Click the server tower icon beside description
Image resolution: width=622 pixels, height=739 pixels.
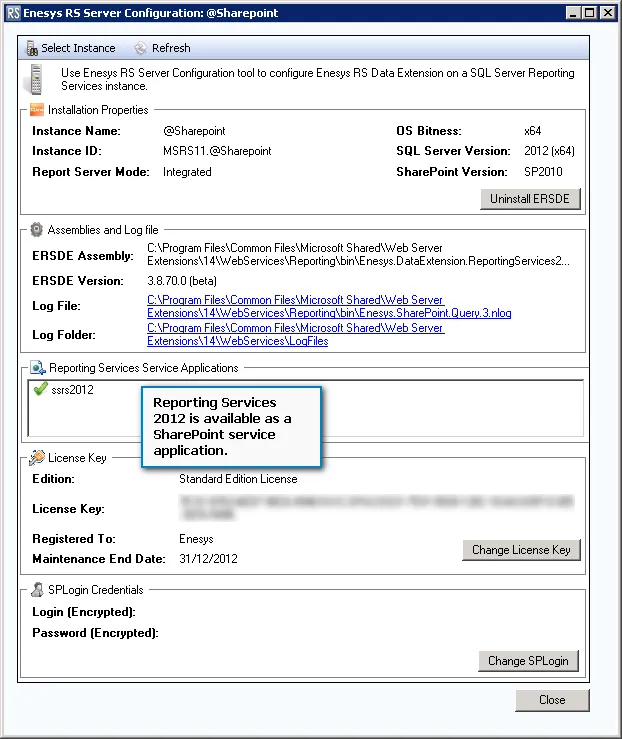pos(34,79)
